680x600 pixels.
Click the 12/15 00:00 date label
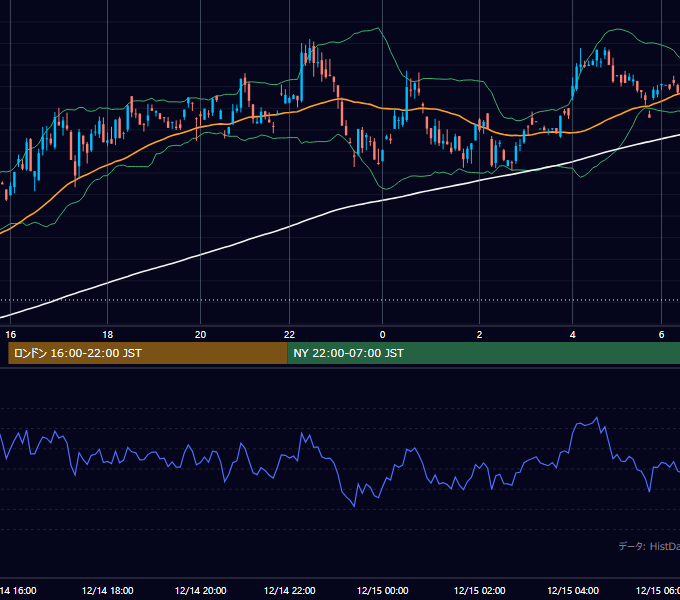(382, 591)
